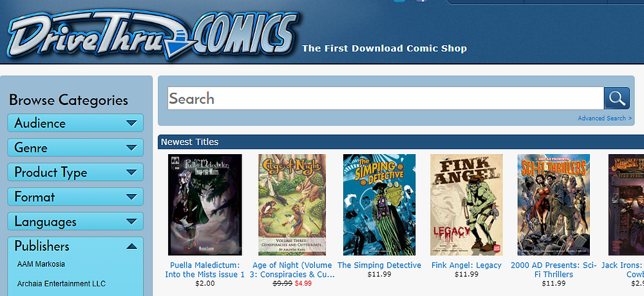Open Age of Night cover thumbnail
Viewport: 644px width, 296px height.
coord(292,204)
